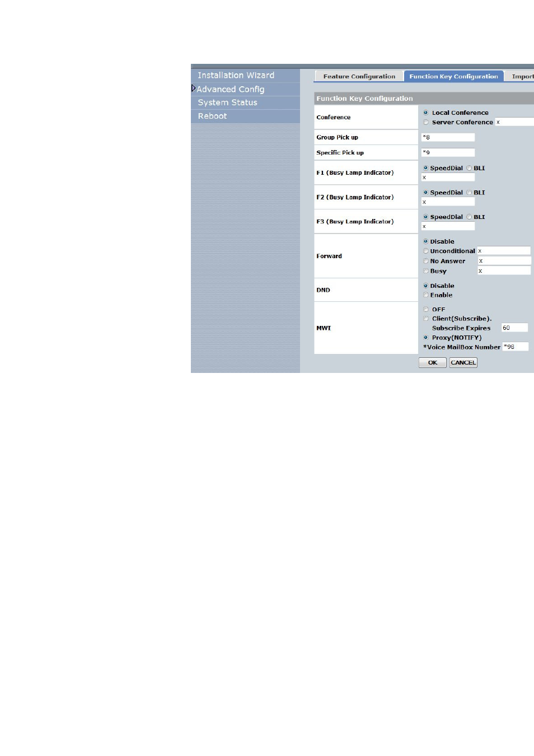This screenshot has width=534, height=756.
Task: Set Forward to No Answer
Action: [x=425, y=261]
